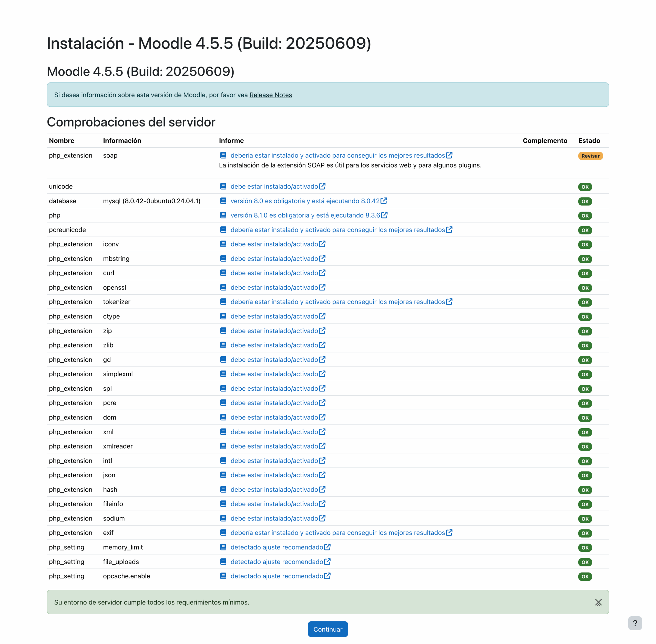Click the book icon in the ctype row
This screenshot has width=656, height=644.
223,316
